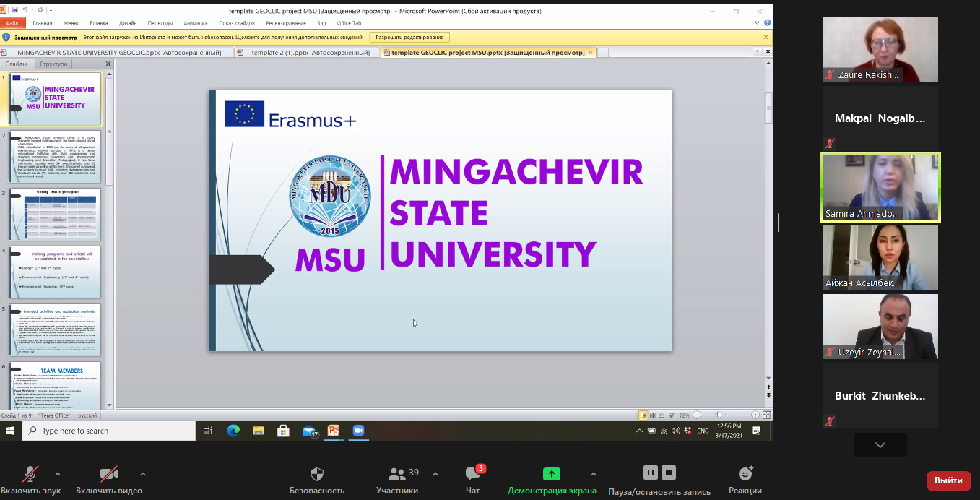Click the Zoom level 72% value
Viewport: 980px width, 500px height.
point(683,415)
